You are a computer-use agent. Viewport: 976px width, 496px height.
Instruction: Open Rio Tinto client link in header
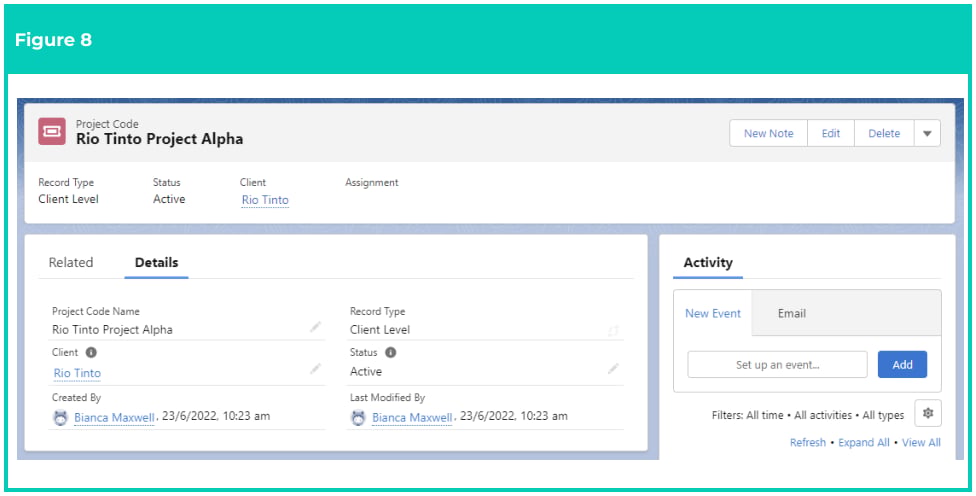(265, 200)
